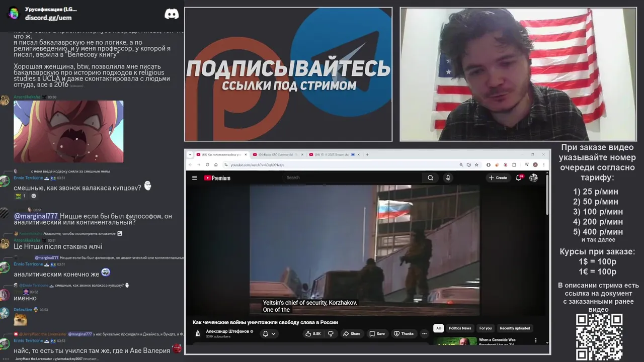This screenshot has width=644, height=362.
Task: Click the YouTube search magnifier button
Action: 430,177
